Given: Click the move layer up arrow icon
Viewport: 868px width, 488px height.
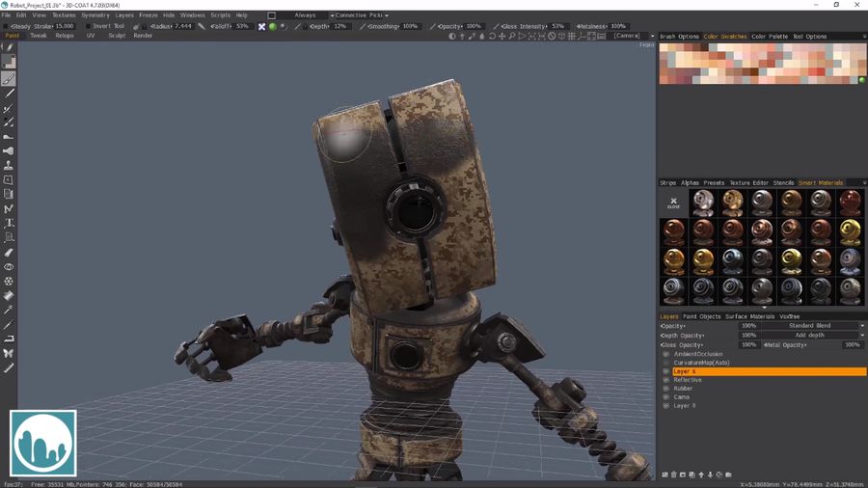Looking at the screenshot, I should click(701, 474).
